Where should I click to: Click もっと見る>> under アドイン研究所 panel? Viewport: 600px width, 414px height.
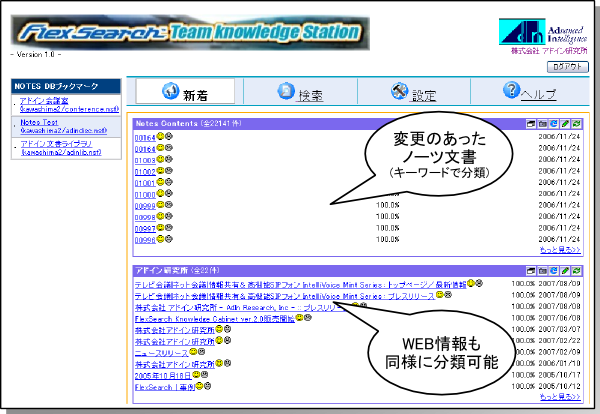560,396
